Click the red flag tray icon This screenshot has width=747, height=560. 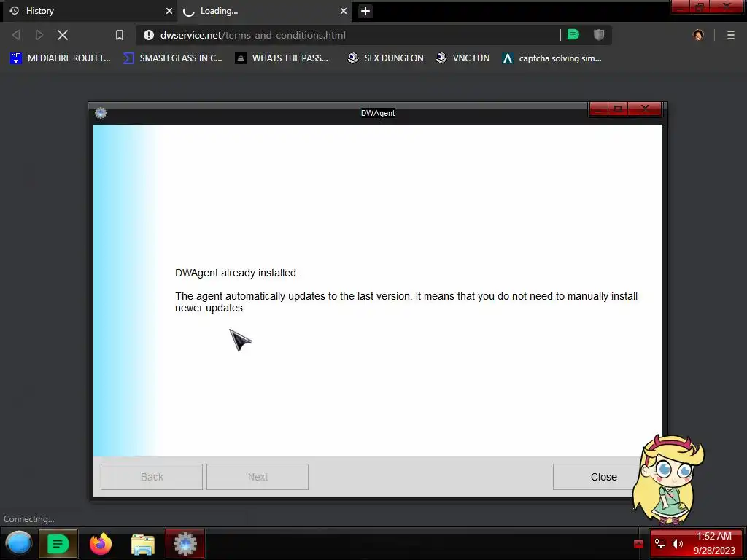[639, 544]
